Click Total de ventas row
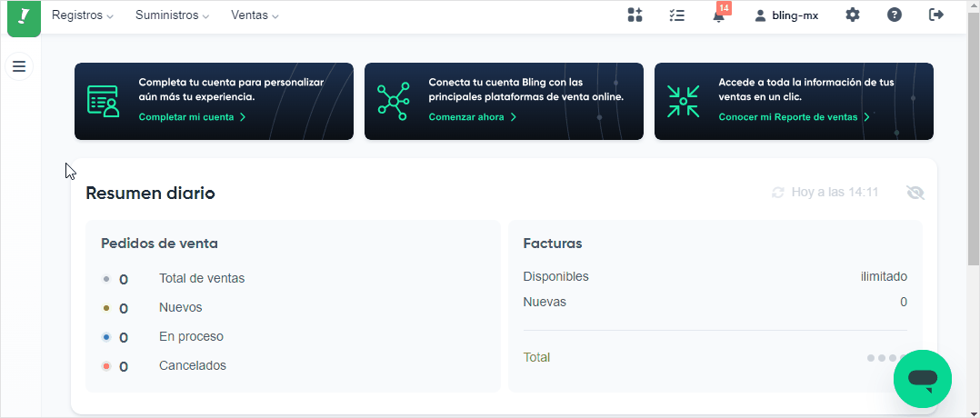980x418 pixels. tap(173, 279)
